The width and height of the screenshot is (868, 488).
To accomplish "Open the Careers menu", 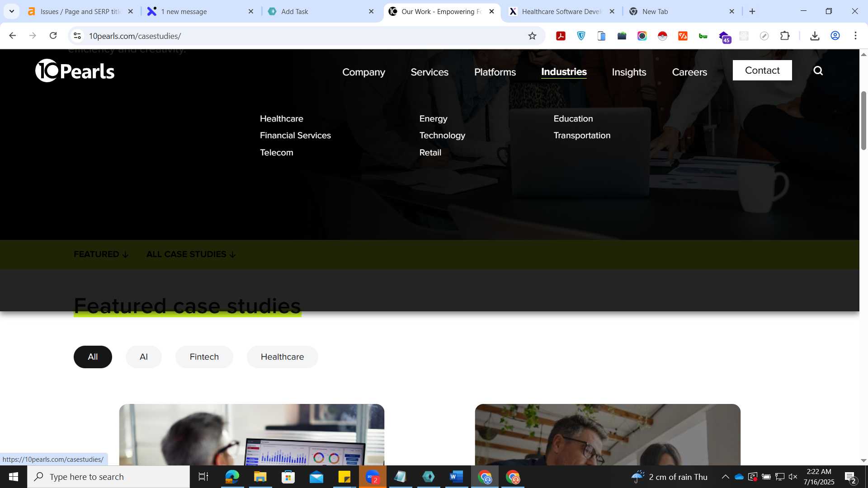I will (x=689, y=72).
